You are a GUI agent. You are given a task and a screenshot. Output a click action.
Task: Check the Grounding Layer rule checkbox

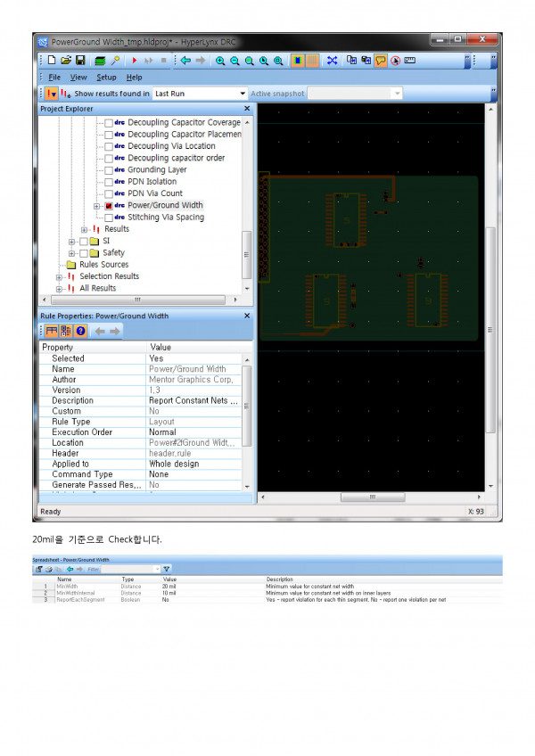109,169
